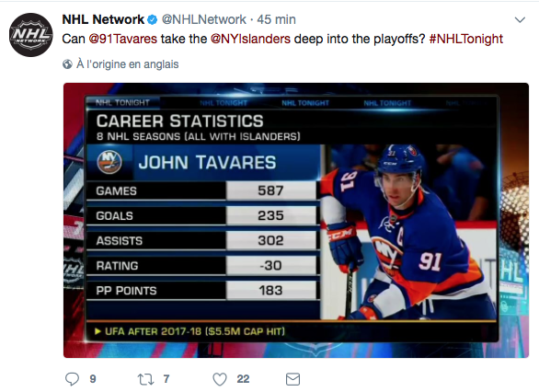The height and width of the screenshot is (392, 539).
Task: Follow the #NHLTonight hashtag link
Action: (465, 39)
